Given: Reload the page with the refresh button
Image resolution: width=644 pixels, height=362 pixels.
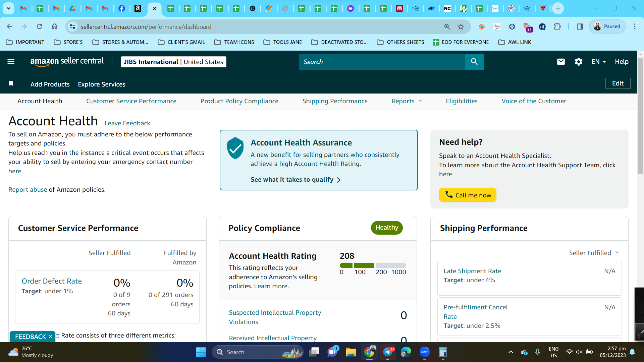Looking at the screenshot, I should click(39, 26).
